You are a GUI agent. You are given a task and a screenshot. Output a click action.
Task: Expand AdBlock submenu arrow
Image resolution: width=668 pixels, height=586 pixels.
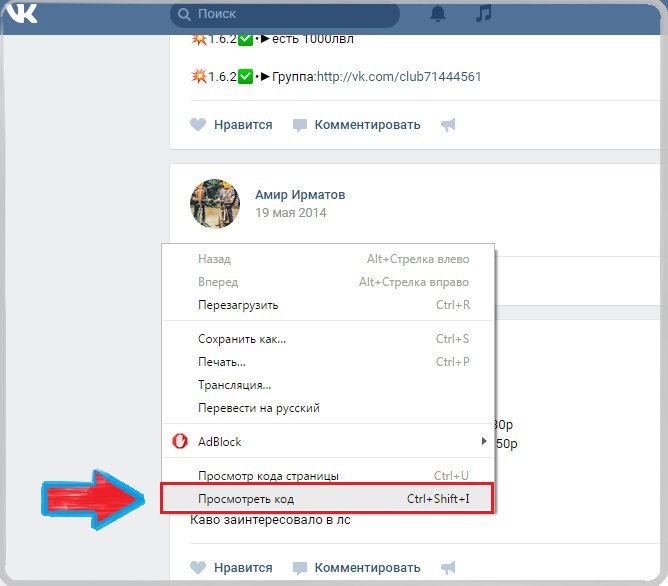(484, 441)
